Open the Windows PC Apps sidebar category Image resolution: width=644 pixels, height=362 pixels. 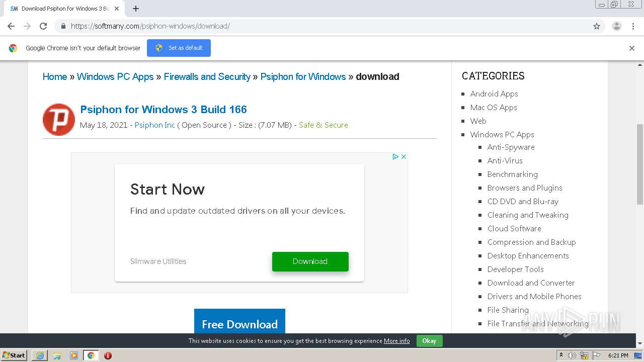tap(502, 134)
